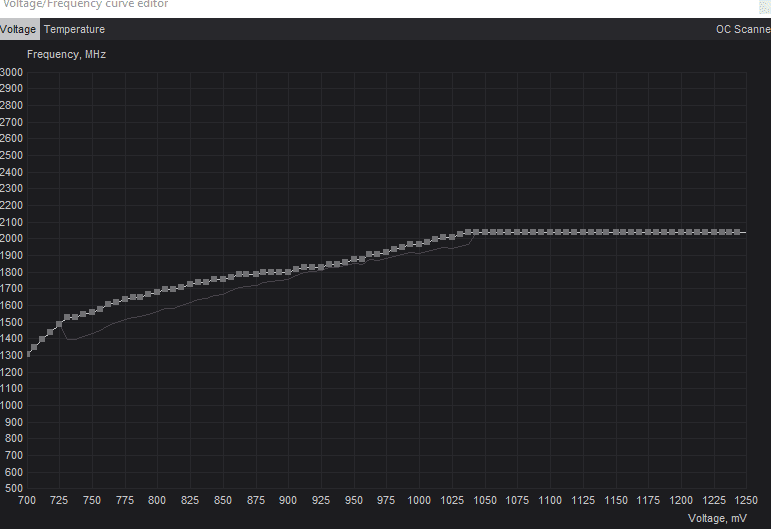This screenshot has height=529, width=771.
Task: Open the OC Scanner
Action: [743, 29]
